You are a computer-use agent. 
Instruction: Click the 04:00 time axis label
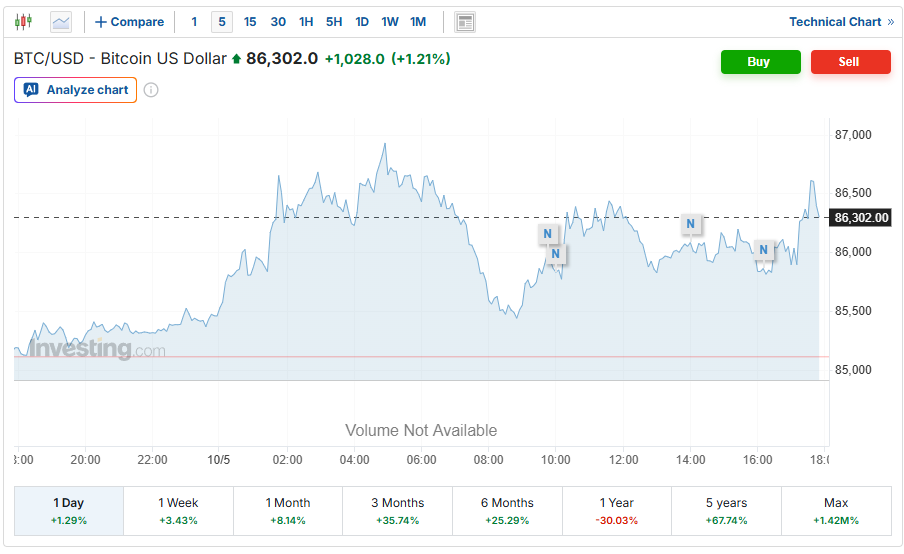tap(355, 460)
